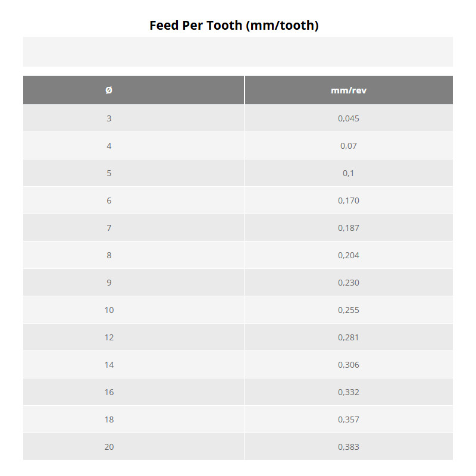Click the diameter 16 cell

pos(109,392)
